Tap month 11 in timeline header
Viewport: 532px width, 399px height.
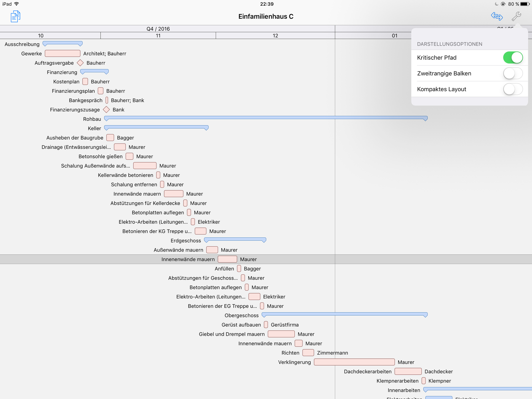[158, 36]
